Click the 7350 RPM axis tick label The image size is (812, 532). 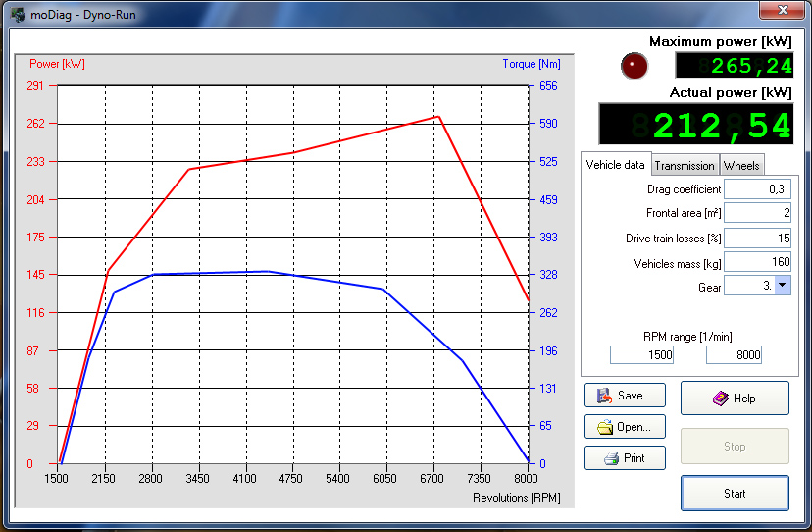tap(479, 479)
